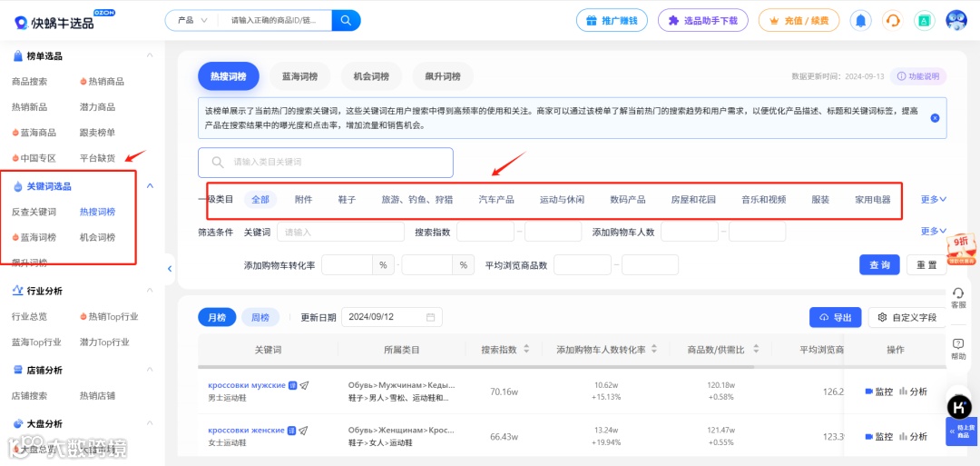Select 服装 category filter
The image size is (980, 466).
(820, 200)
